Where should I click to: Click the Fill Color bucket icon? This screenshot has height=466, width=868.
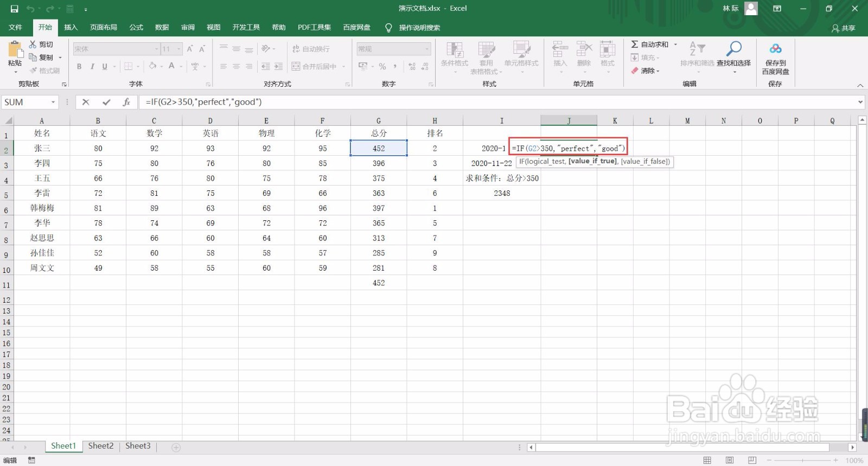[153, 66]
